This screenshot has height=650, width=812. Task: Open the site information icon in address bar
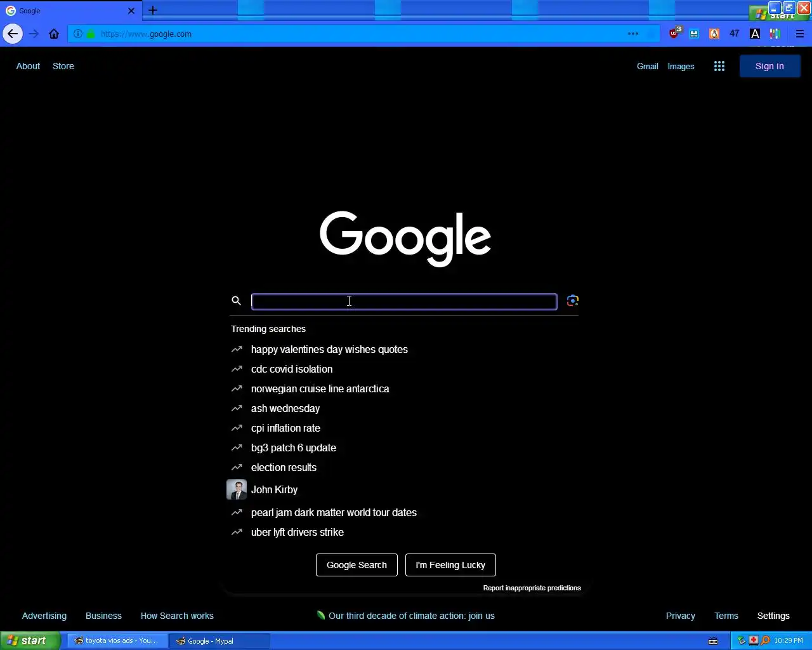[78, 34]
